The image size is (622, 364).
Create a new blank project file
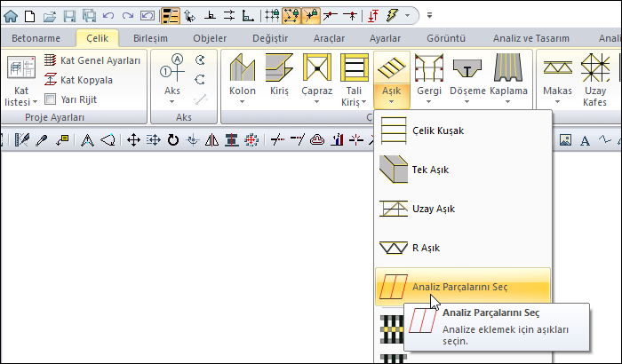pyautogui.click(x=29, y=16)
